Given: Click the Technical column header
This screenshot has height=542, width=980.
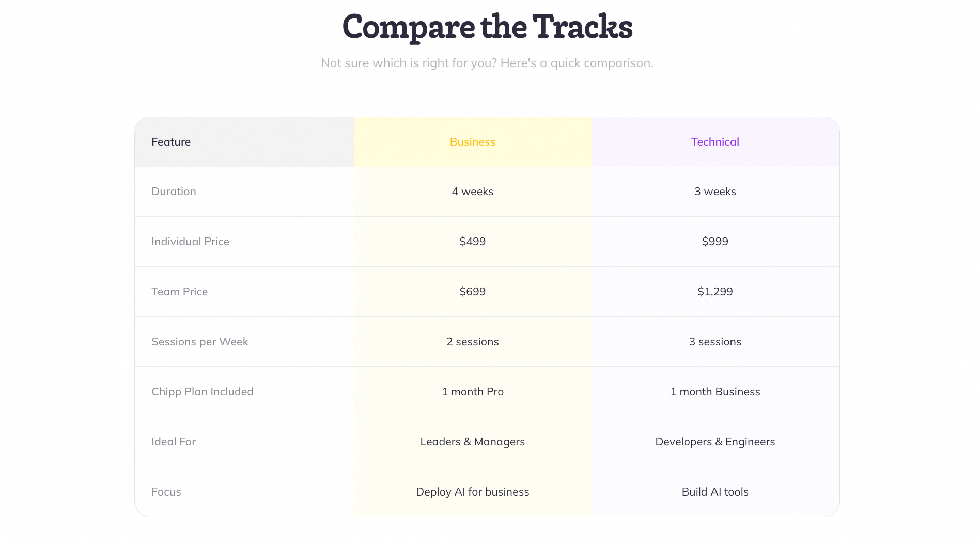Looking at the screenshot, I should tap(715, 142).
